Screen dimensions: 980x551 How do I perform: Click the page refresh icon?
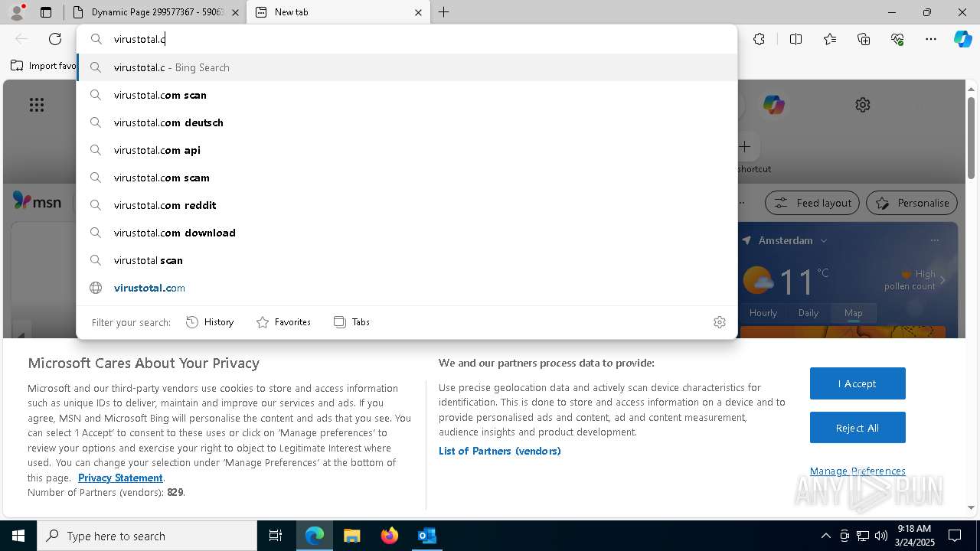pyautogui.click(x=55, y=39)
